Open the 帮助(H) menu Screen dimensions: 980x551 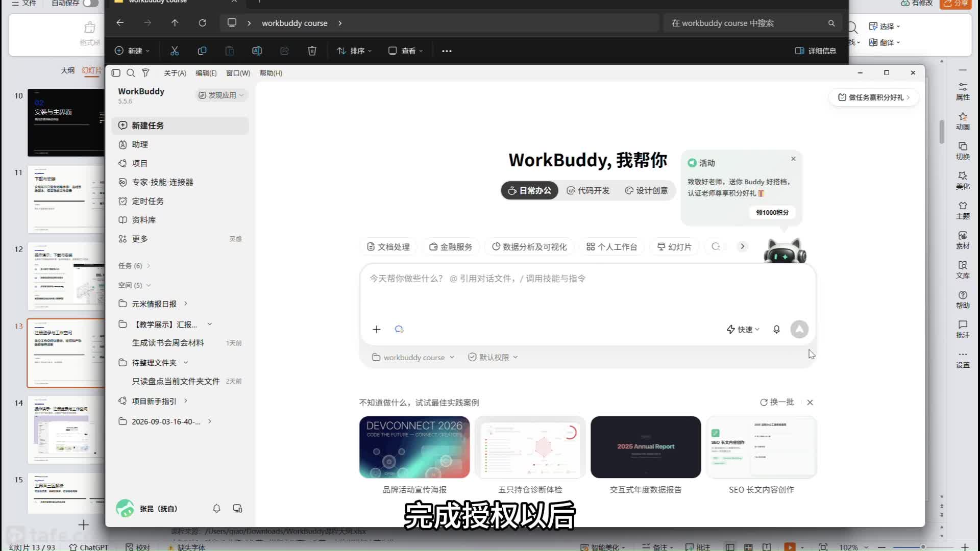(x=271, y=73)
